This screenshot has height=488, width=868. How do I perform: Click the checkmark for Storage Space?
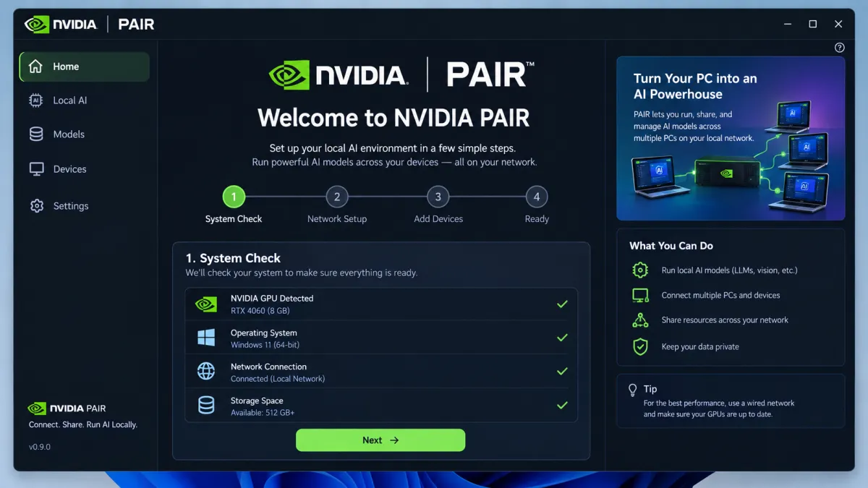[x=562, y=406]
